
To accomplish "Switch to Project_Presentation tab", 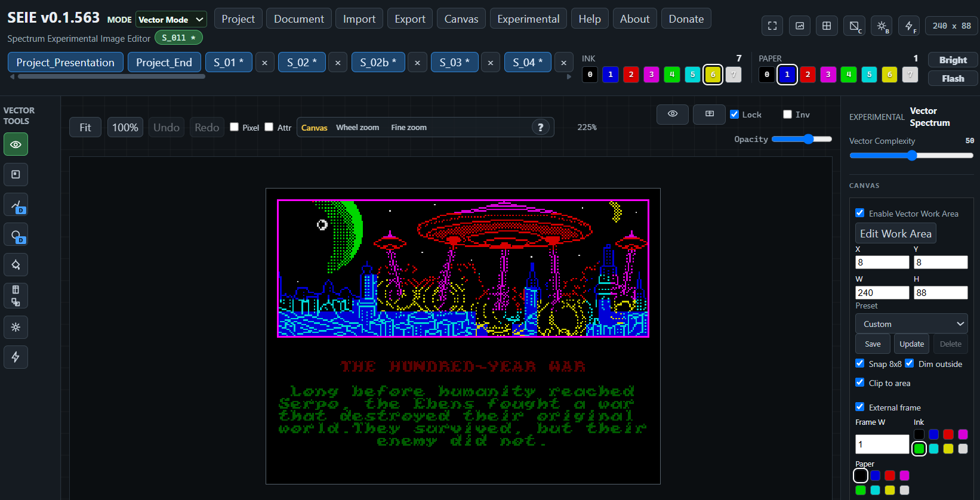I will tap(66, 63).
